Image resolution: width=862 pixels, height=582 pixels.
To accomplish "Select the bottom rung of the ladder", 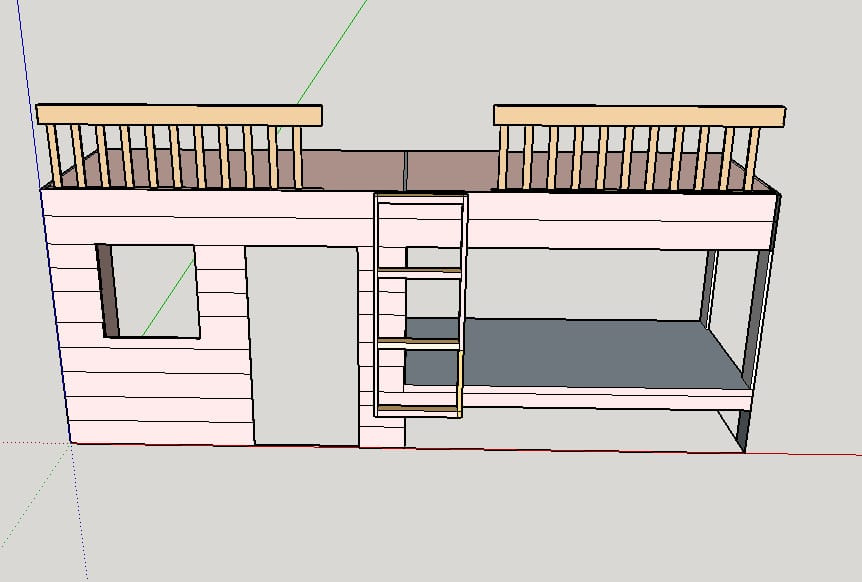I will click(x=420, y=408).
